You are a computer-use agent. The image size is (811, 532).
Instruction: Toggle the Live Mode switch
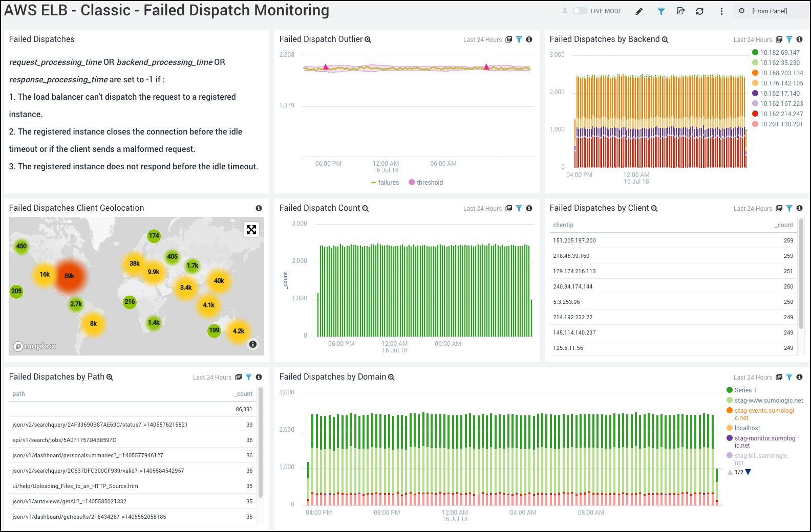click(580, 11)
